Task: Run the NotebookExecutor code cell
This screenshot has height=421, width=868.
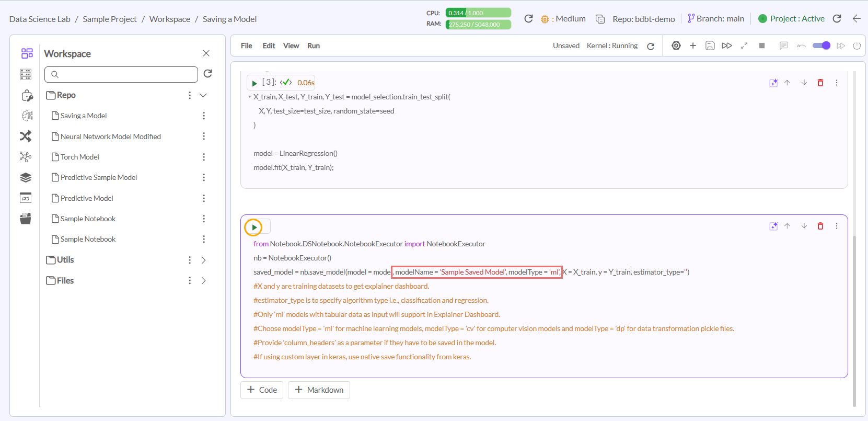Action: 254,227
